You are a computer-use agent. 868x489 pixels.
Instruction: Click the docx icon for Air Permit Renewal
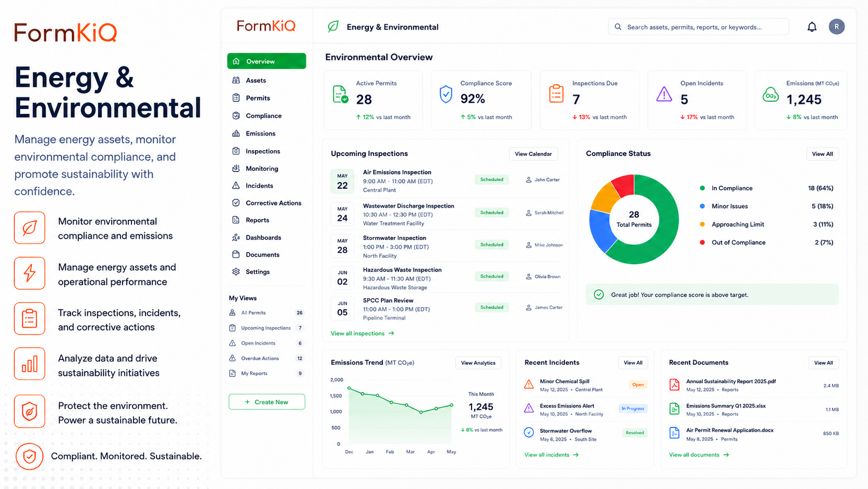(674, 433)
